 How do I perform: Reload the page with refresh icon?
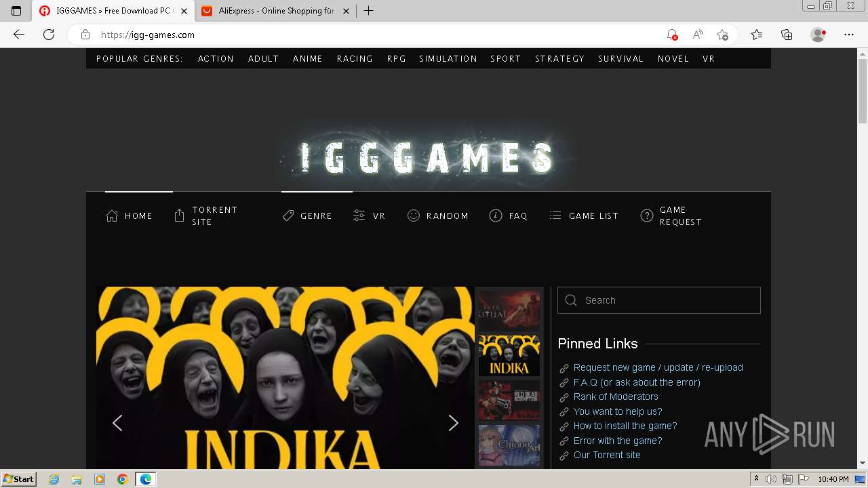[x=49, y=35]
